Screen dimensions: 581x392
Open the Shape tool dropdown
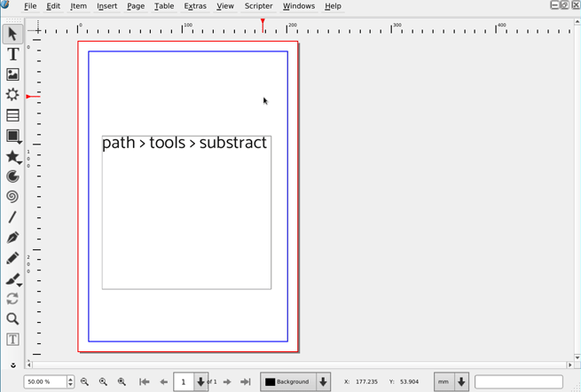(12, 137)
